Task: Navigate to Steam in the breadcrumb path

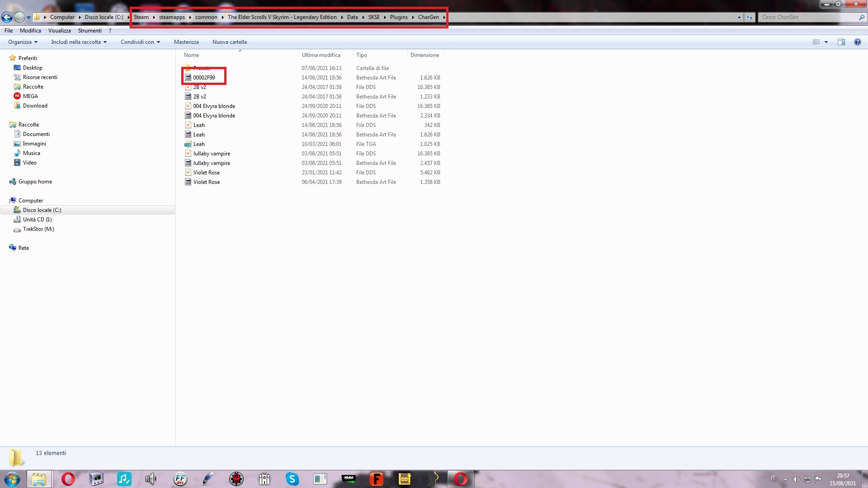Action: (141, 17)
